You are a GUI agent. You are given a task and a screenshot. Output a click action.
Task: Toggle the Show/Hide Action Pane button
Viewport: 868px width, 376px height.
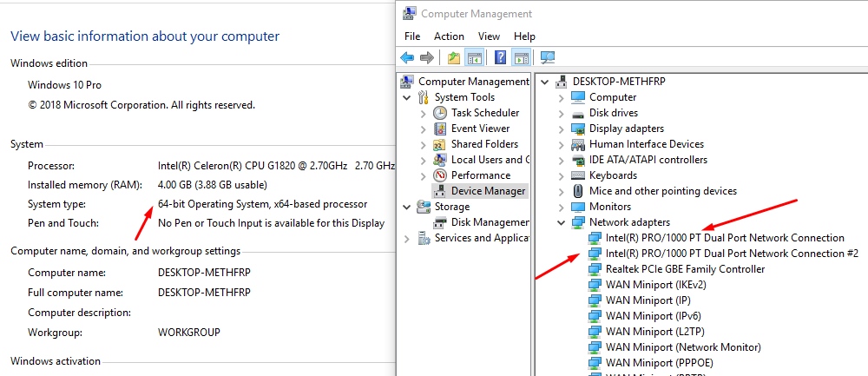coord(521,58)
